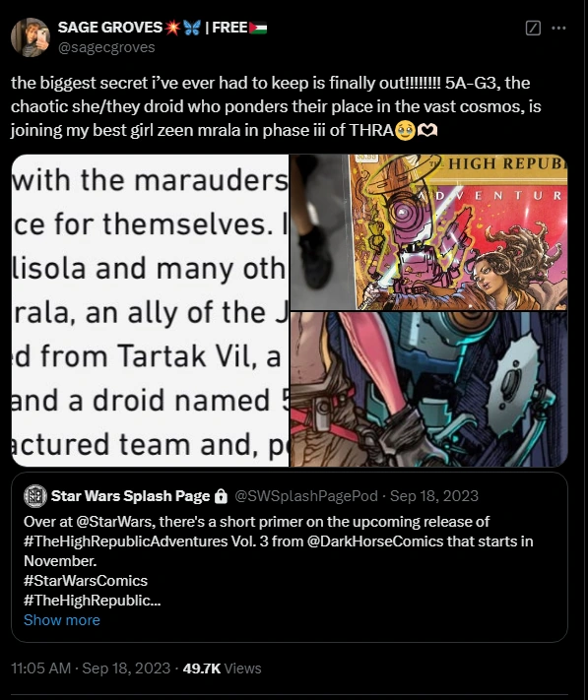Click the truncated #TheHighRepublic... hashtag
588x700 pixels.
pyautogui.click(x=92, y=601)
